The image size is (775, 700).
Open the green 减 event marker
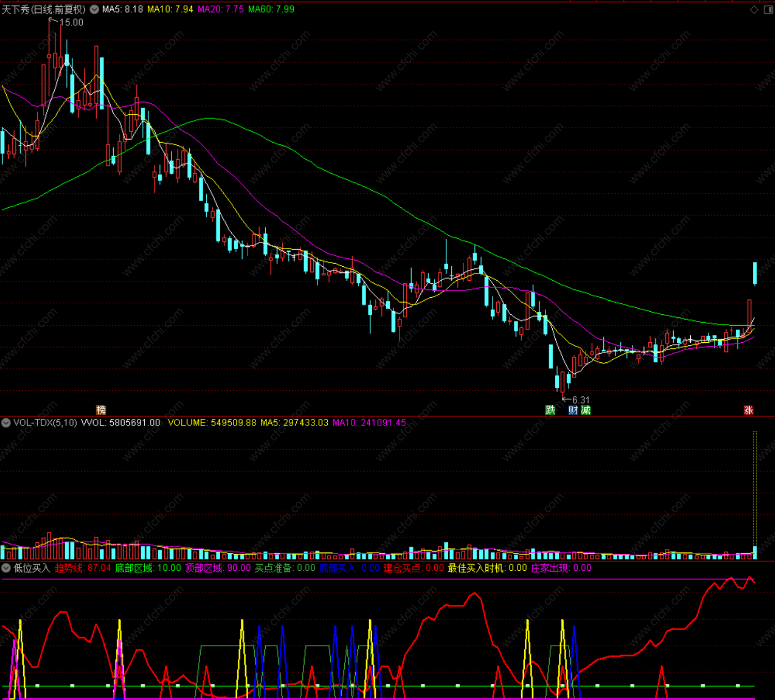585,410
